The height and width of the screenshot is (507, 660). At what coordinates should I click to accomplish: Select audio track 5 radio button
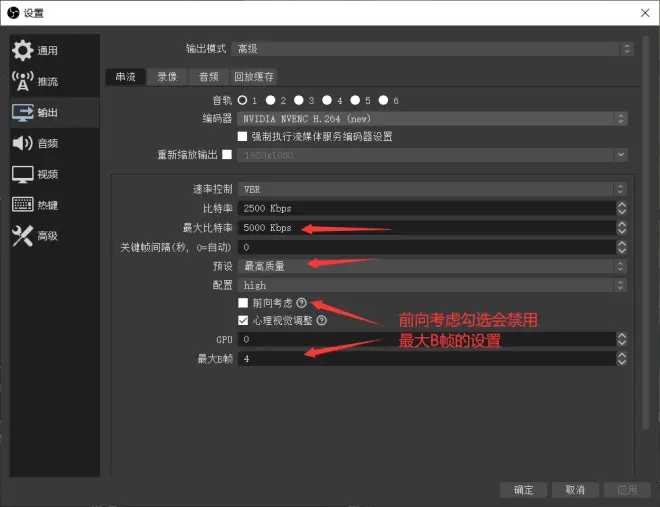(x=355, y=100)
